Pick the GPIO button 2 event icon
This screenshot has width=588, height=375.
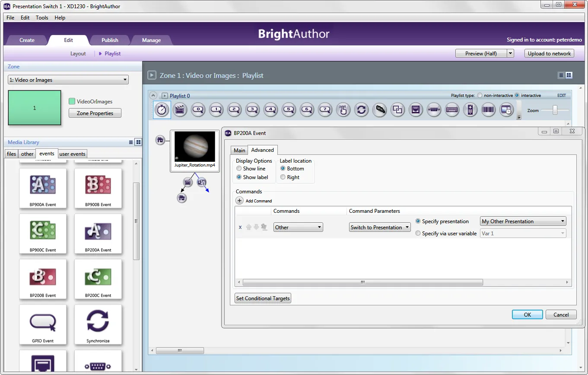pyautogui.click(x=235, y=110)
